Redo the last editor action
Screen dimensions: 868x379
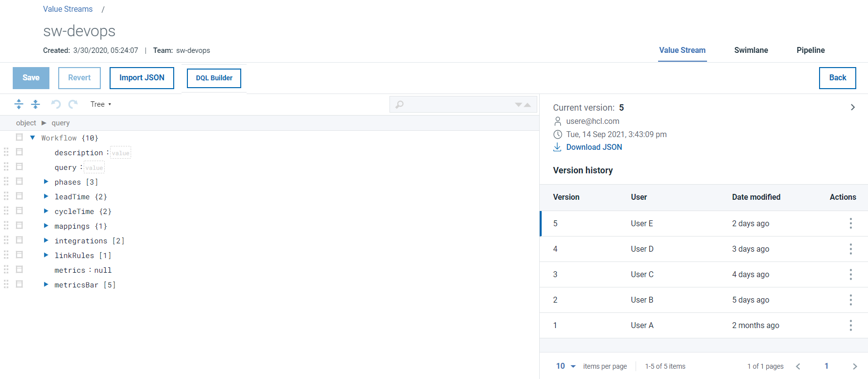pyautogui.click(x=73, y=104)
